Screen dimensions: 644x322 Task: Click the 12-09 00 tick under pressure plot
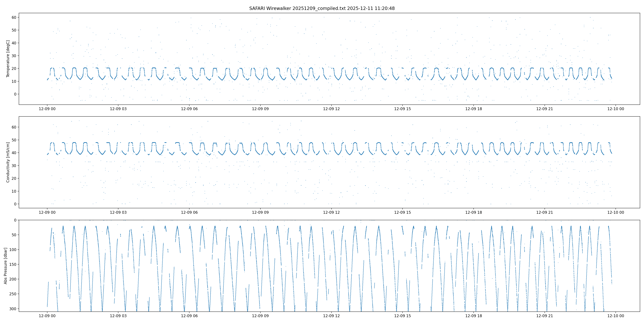click(47, 316)
